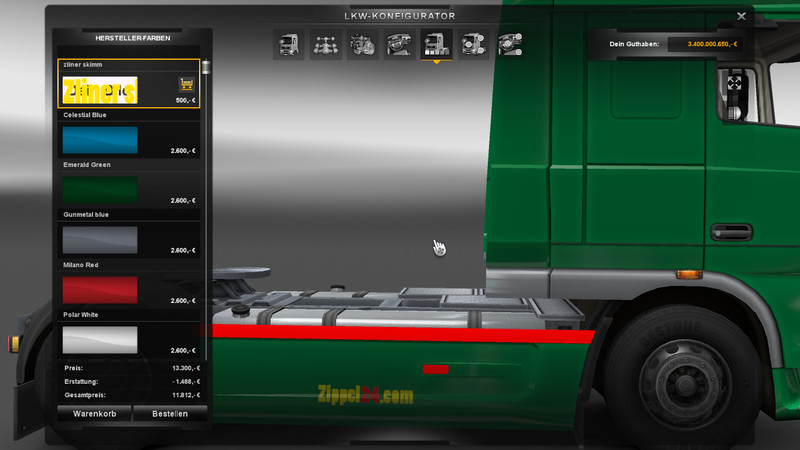Click the Guthaben balance value 3.400.000.650,- €
Viewport: 800px width, 450px height.
(712, 44)
